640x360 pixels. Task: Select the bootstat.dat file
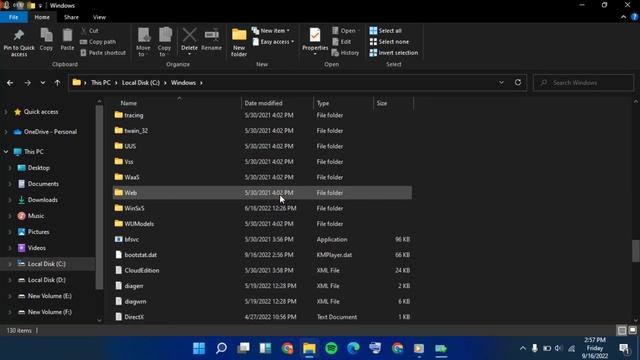pos(262,255)
